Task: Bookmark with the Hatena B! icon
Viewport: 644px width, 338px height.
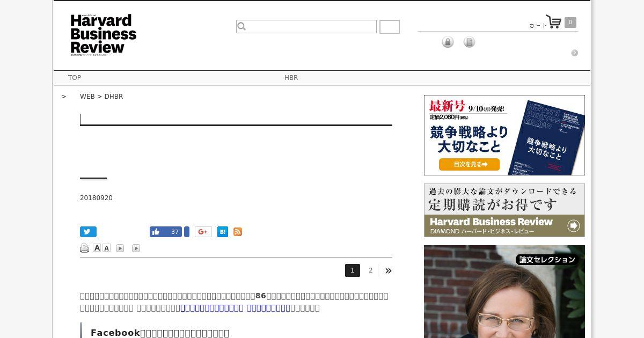Action: 223,232
